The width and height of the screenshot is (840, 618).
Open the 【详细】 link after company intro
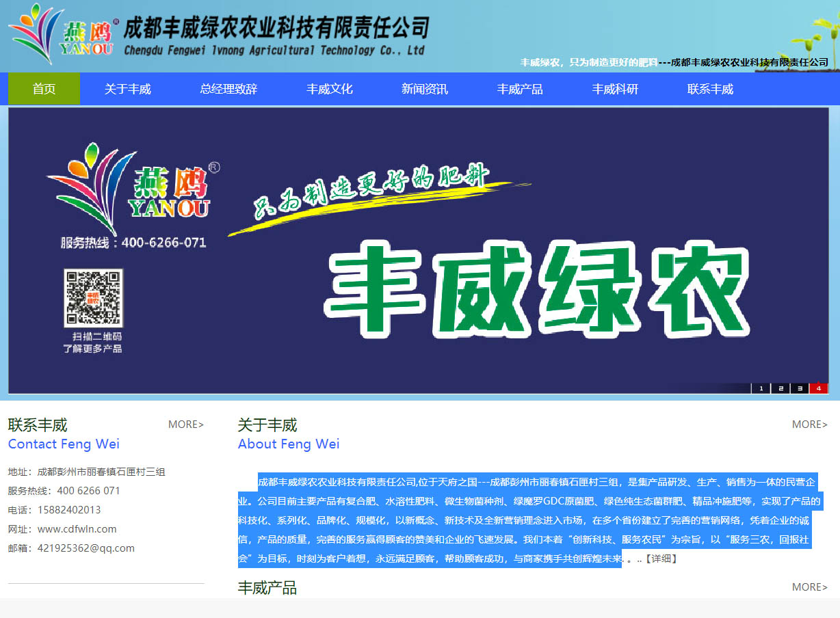coord(661,559)
